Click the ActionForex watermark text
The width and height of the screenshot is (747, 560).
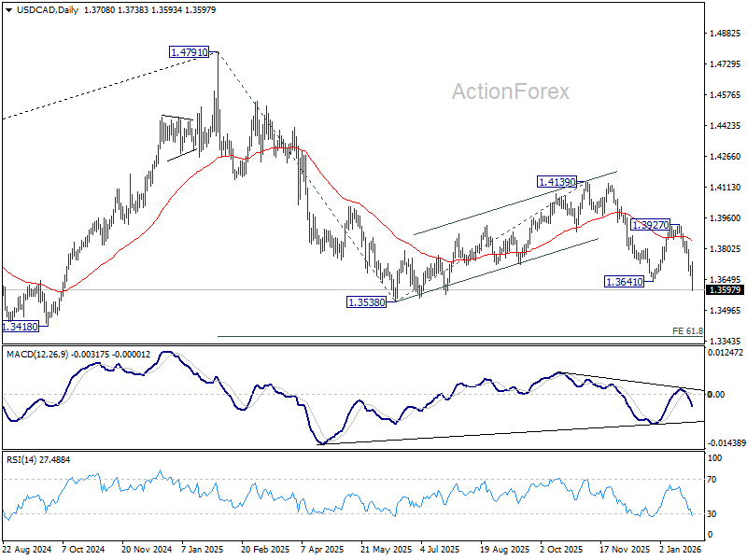[510, 91]
